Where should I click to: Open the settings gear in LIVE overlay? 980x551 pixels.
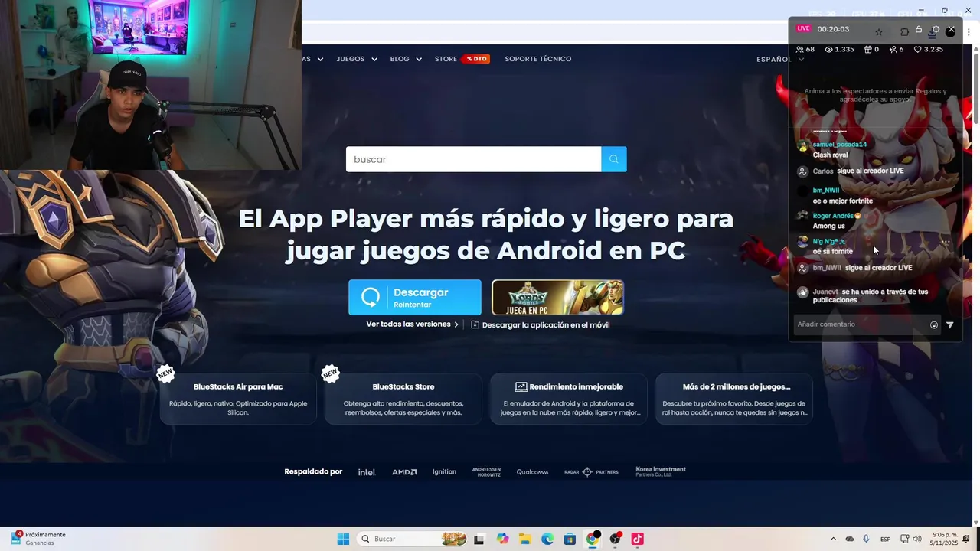[936, 30]
